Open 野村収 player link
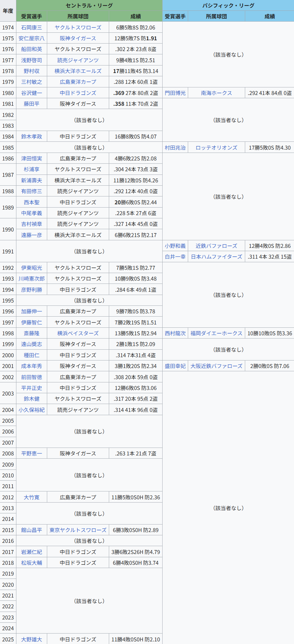This screenshot has width=294, height=644. pos(31,71)
